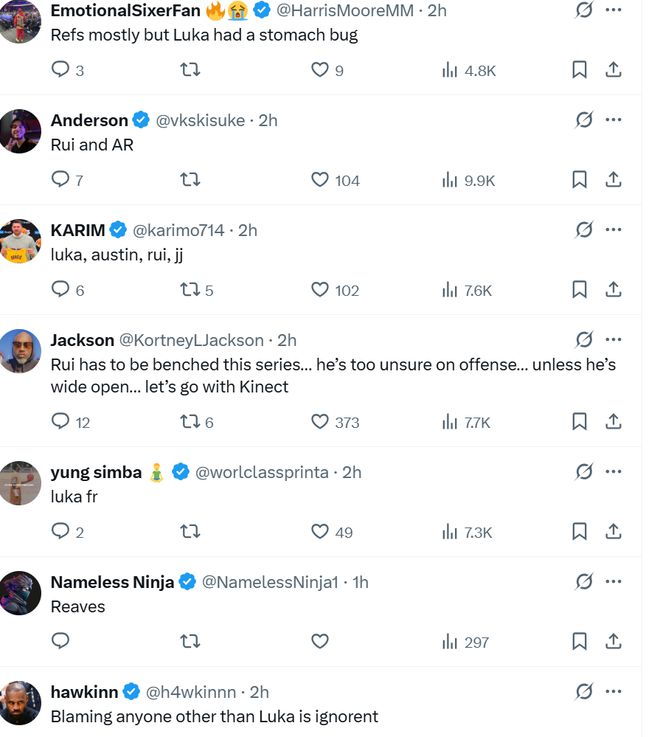Share Nameless Ninja's "Reaves" tweet
The height and width of the screenshot is (737, 660).
coord(614,642)
